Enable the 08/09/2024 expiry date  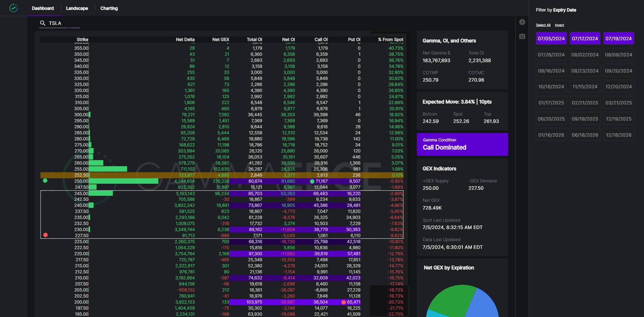pos(619,54)
